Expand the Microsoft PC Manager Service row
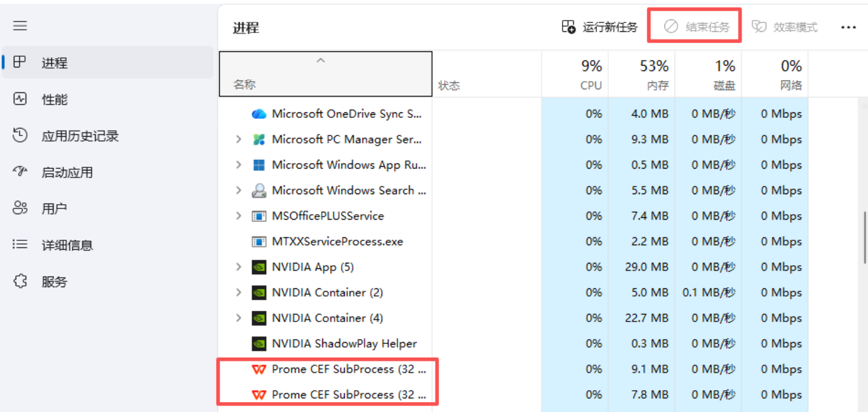Screen dimensions: 868x412 239,140
